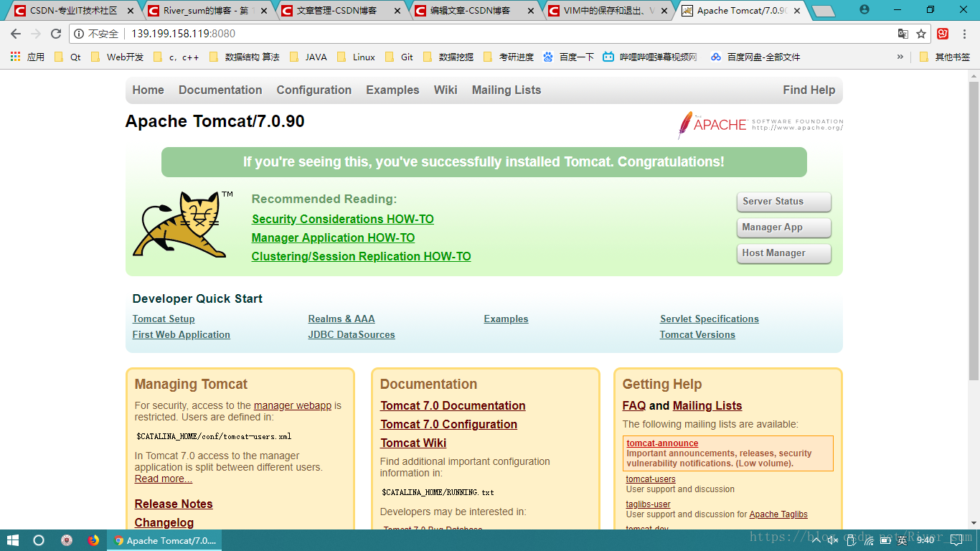This screenshot has width=980, height=551.
Task: Open the apps shortcut in the bookmarks bar
Action: point(27,57)
